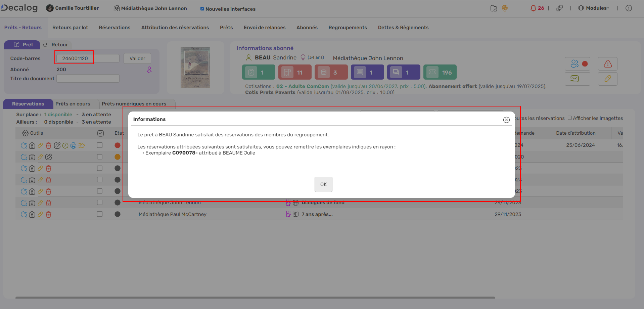Image resolution: width=644 pixels, height=309 pixels.
Task: Confirm the Informations dialog with OK
Action: [x=323, y=184]
